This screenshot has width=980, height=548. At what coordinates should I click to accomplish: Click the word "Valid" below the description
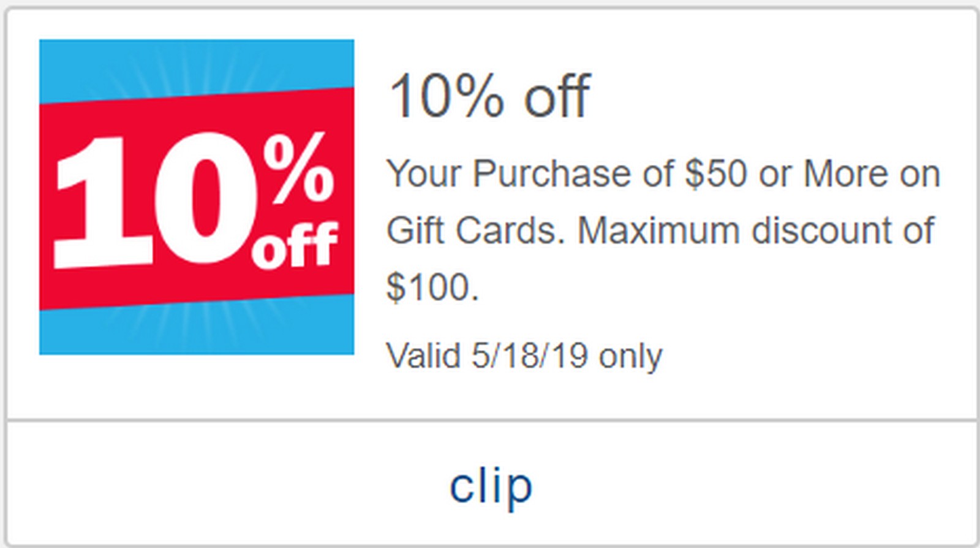pyautogui.click(x=424, y=356)
